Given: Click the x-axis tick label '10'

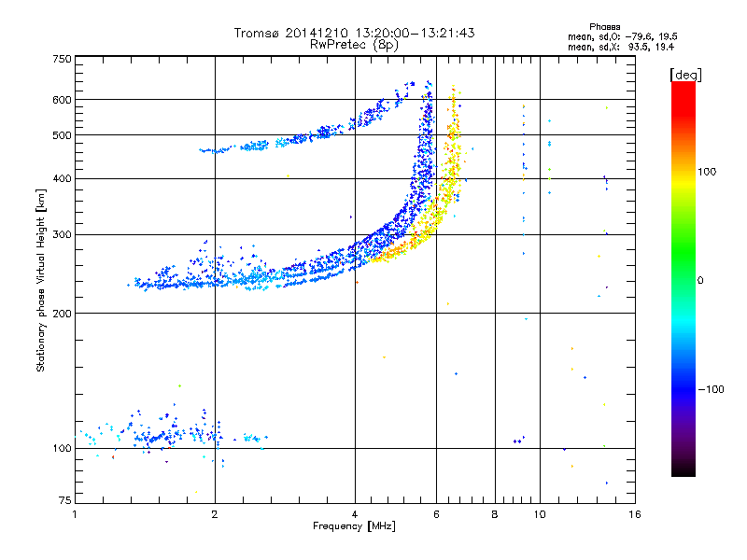Looking at the screenshot, I should tap(540, 514).
